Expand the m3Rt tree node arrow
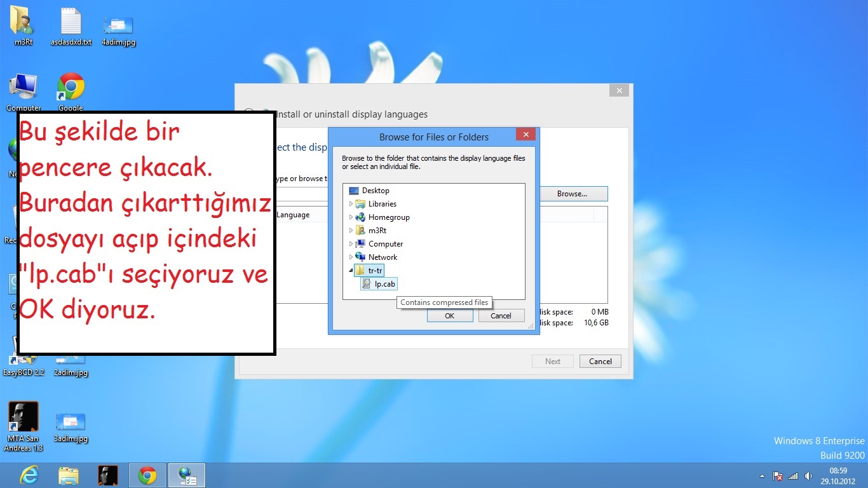 pyautogui.click(x=351, y=231)
